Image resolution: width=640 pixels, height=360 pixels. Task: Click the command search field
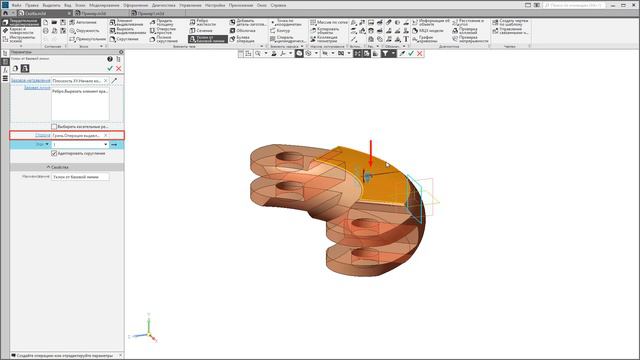(574, 5)
